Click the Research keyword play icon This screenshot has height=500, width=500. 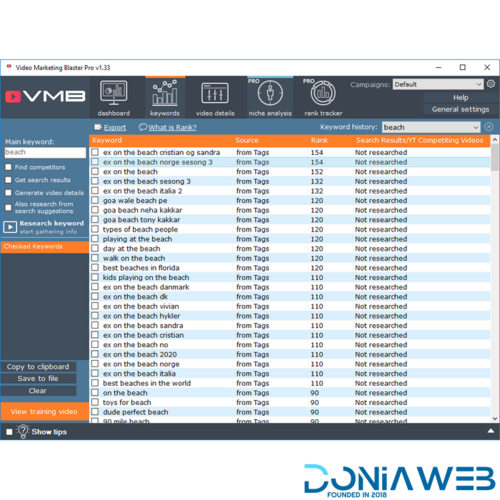(x=10, y=227)
